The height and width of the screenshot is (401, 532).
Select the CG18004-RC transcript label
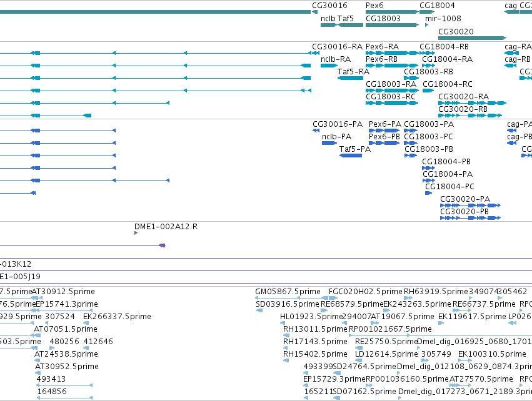[447, 84]
